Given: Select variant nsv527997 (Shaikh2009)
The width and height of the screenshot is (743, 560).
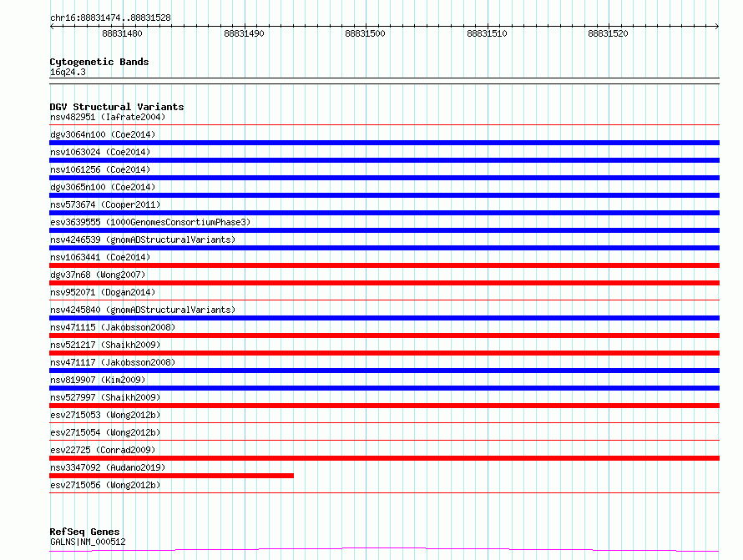Looking at the screenshot, I should [105, 397].
